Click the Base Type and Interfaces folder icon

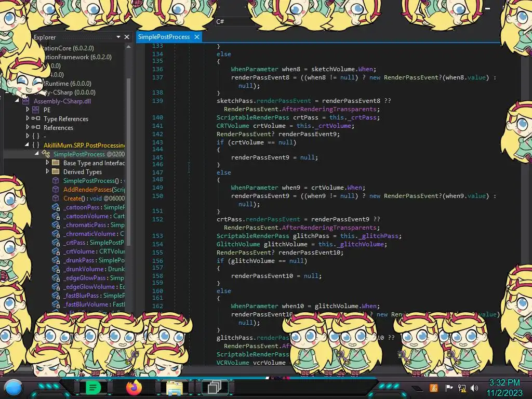coord(56,163)
